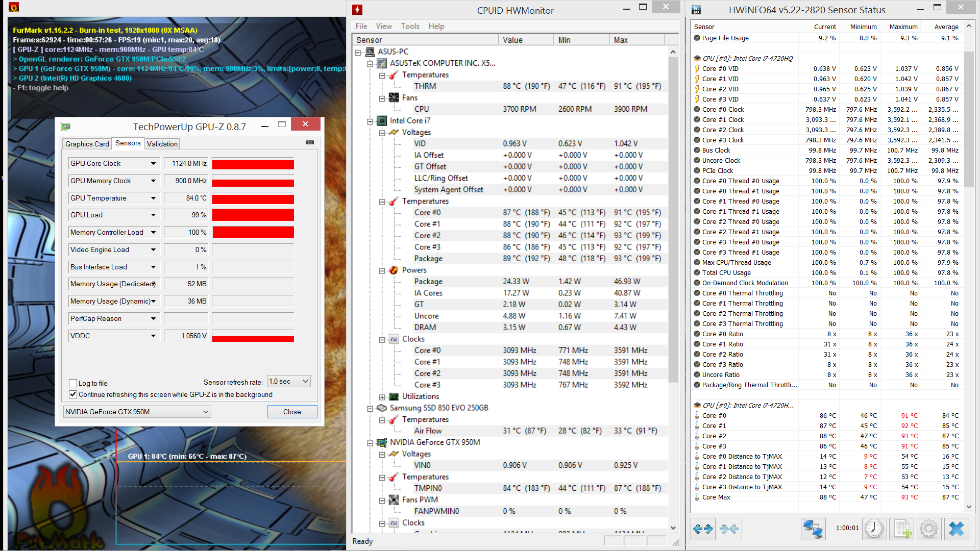
Task: Select the HWiNFO Total CPU Usage row
Action: click(827, 272)
